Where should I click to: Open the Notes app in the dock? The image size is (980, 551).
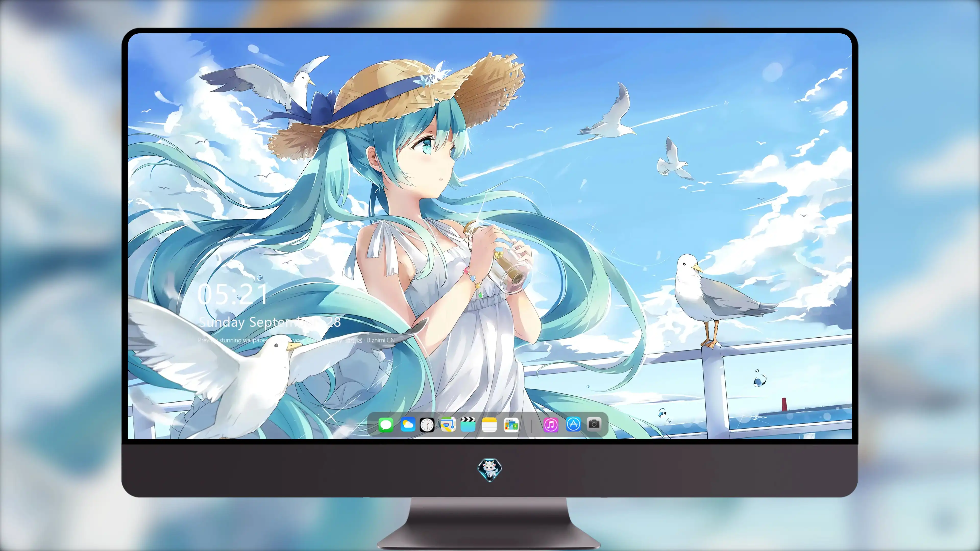(x=489, y=424)
